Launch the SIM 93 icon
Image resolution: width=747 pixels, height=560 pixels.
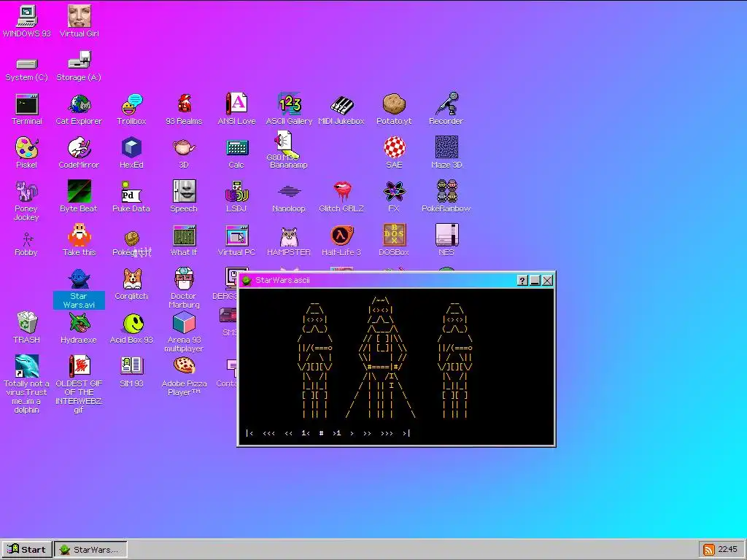(131, 371)
